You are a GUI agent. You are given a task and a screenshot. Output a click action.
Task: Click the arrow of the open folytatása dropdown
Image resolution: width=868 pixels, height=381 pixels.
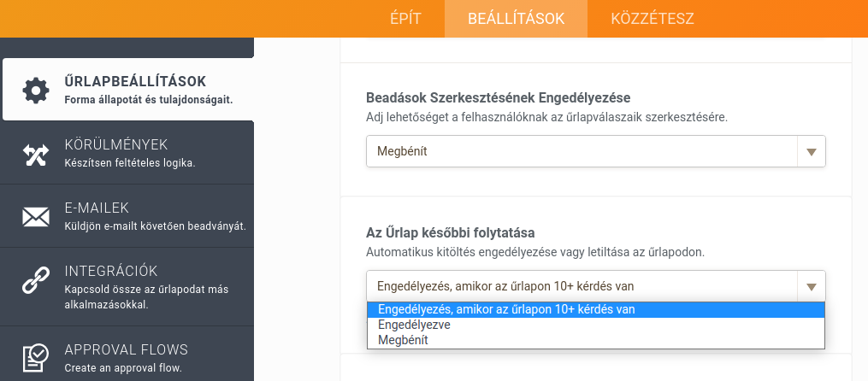pyautogui.click(x=811, y=286)
